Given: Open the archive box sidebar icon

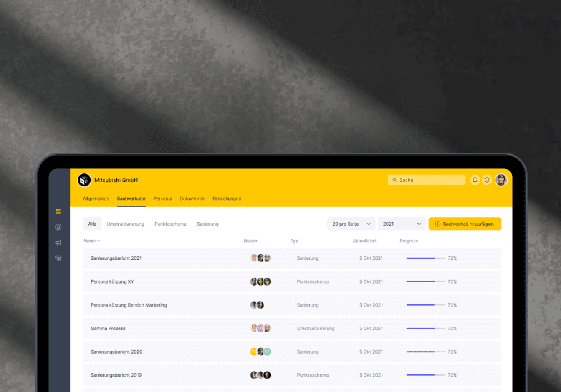Looking at the screenshot, I should 58,259.
